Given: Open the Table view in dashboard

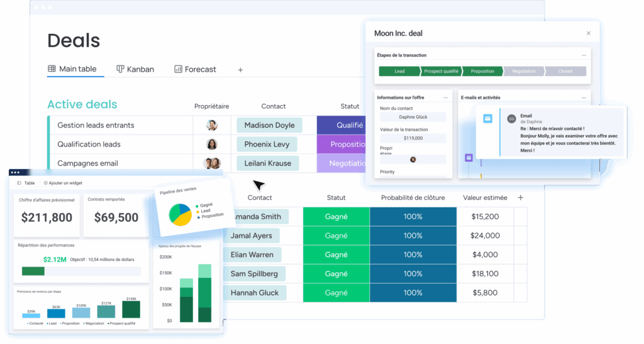Looking at the screenshot, I should point(26,183).
